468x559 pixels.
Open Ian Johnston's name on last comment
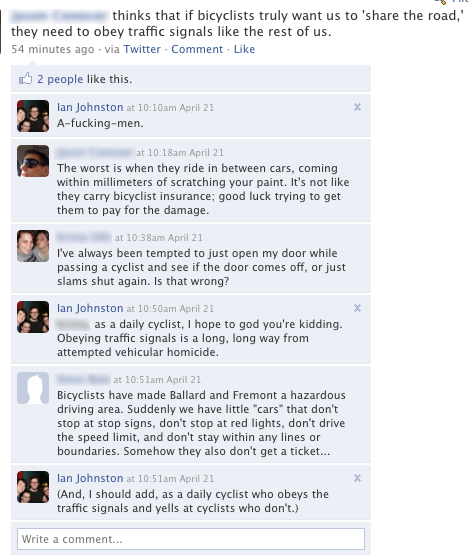pyautogui.click(x=90, y=478)
